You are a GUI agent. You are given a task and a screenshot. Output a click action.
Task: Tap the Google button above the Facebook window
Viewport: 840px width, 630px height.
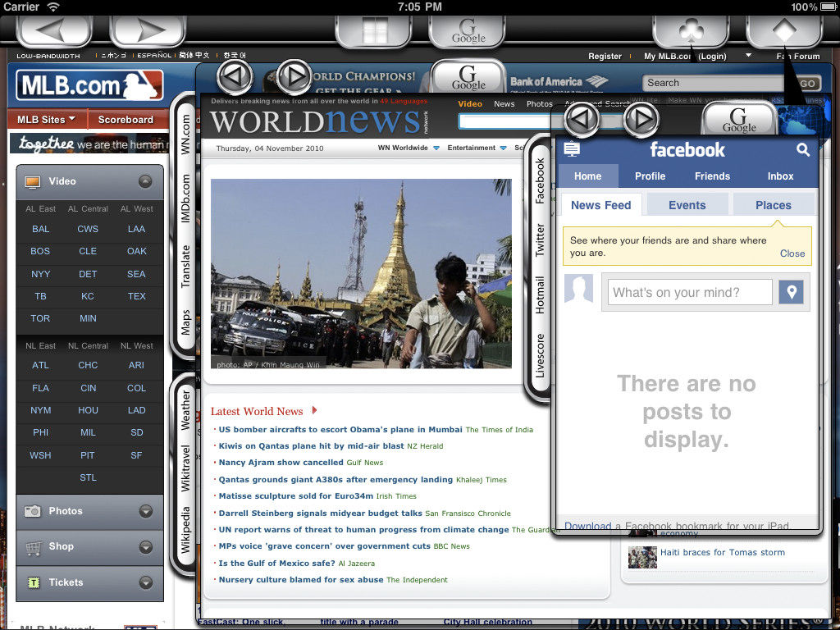739,119
